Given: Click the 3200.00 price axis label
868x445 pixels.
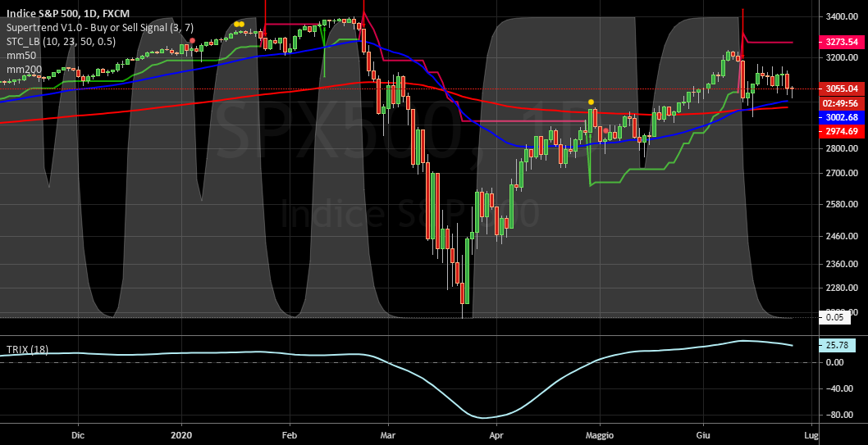Looking at the screenshot, I should tap(842, 57).
